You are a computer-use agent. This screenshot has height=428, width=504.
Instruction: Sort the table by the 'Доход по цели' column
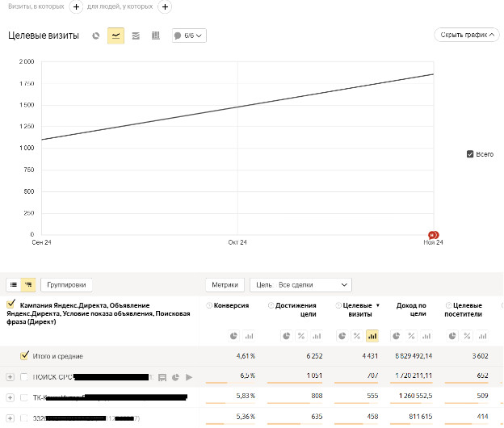point(411,310)
